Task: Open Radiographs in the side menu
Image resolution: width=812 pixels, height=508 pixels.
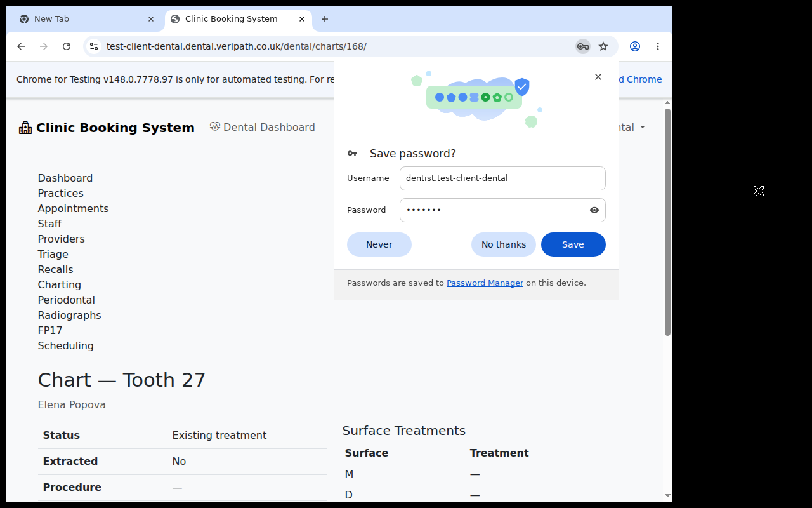Action: tap(69, 315)
